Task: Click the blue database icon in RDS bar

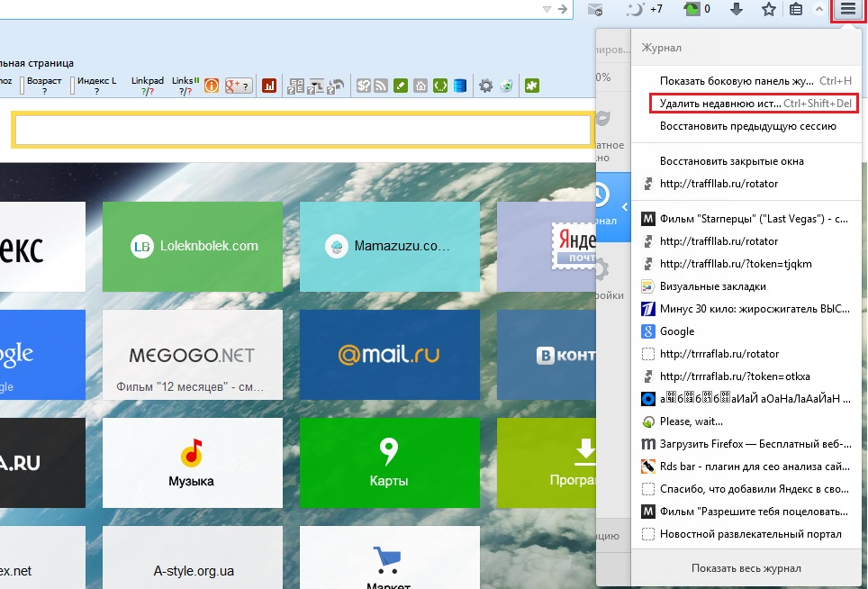Action: click(x=460, y=86)
